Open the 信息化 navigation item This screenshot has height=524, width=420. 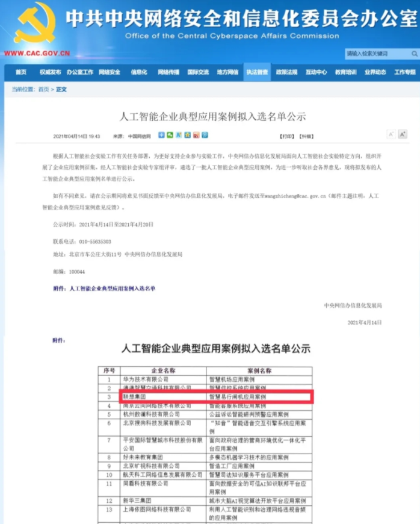click(x=139, y=72)
